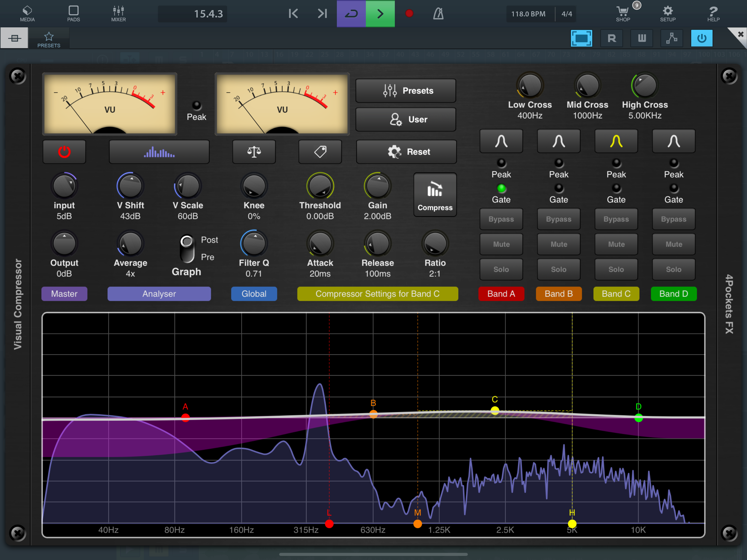747x560 pixels.
Task: Open the User presets list
Action: pyautogui.click(x=405, y=119)
